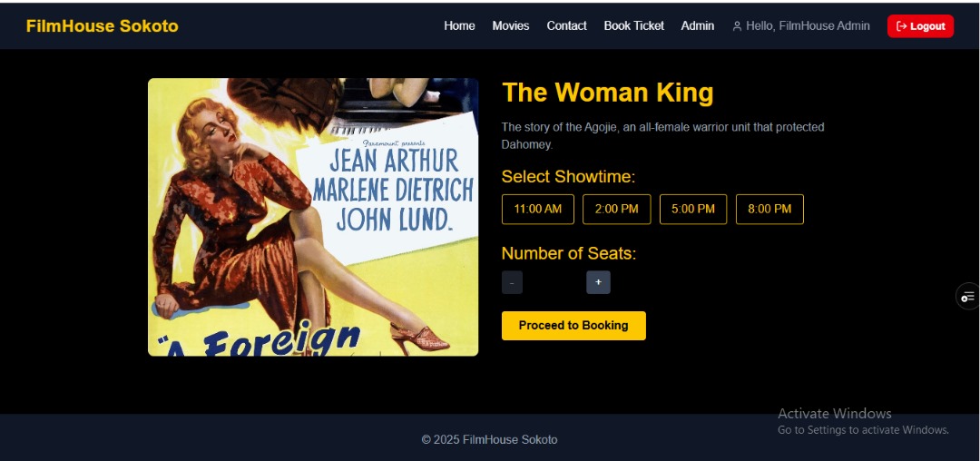Go to the Movies page
Viewport: 980px width, 461px height.
[511, 26]
